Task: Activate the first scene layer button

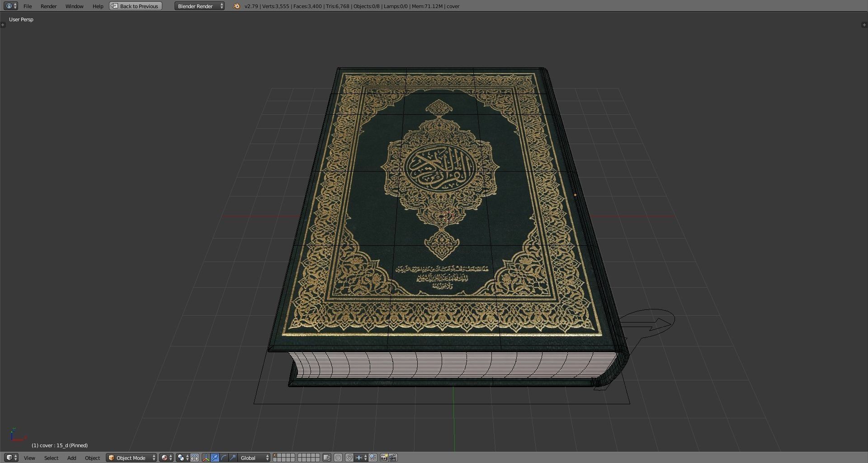Action: (275, 455)
